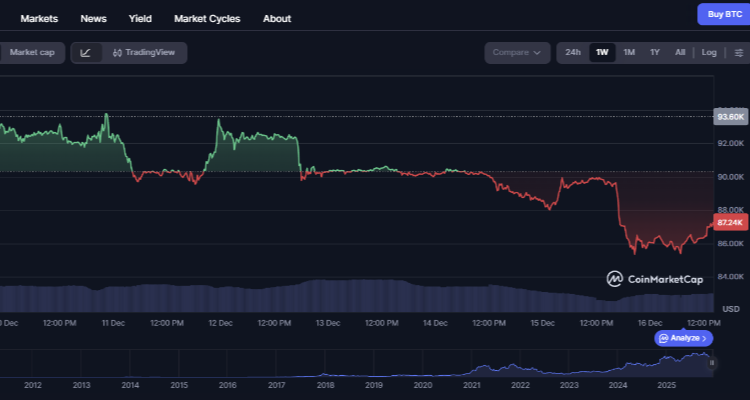Select the 1Y time range
This screenshot has width=750, height=400.
(655, 52)
